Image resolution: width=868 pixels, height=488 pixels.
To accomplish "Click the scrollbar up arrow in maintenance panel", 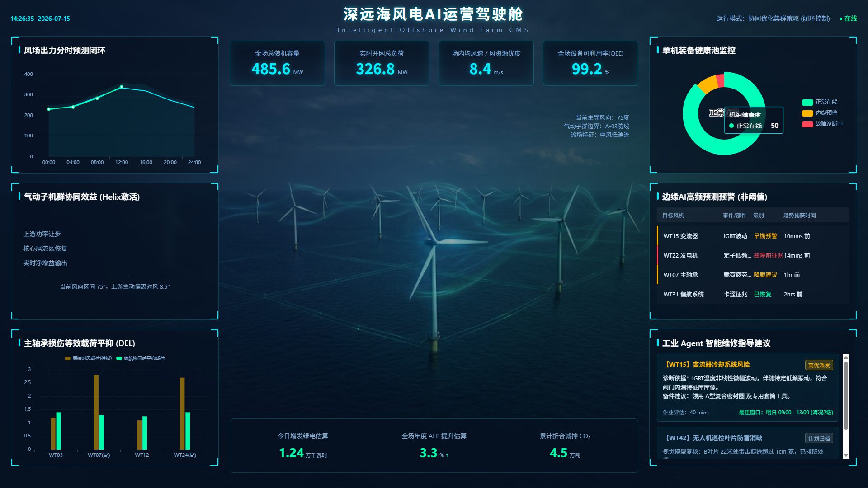I will coord(846,357).
